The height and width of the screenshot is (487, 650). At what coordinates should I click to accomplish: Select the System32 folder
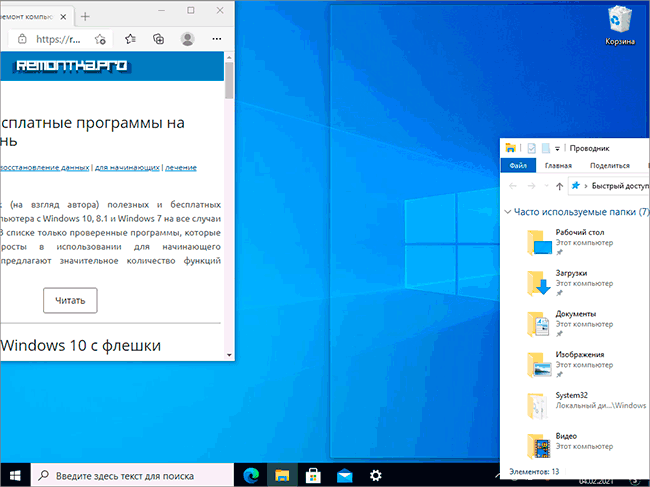click(585, 405)
